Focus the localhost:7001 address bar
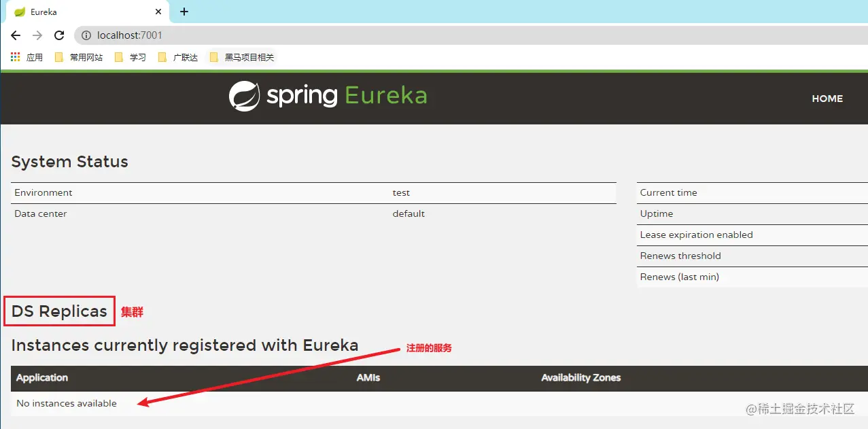This screenshot has height=429, width=868. click(x=469, y=35)
